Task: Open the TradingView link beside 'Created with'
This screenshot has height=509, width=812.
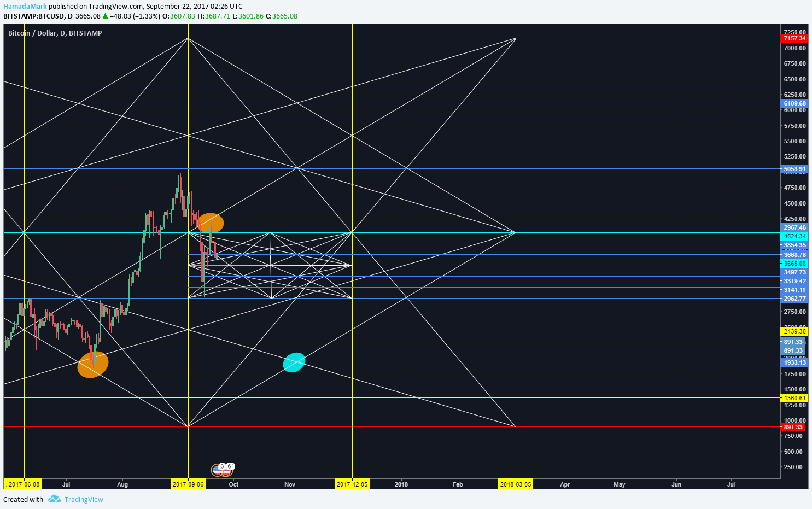Action: coord(84,499)
